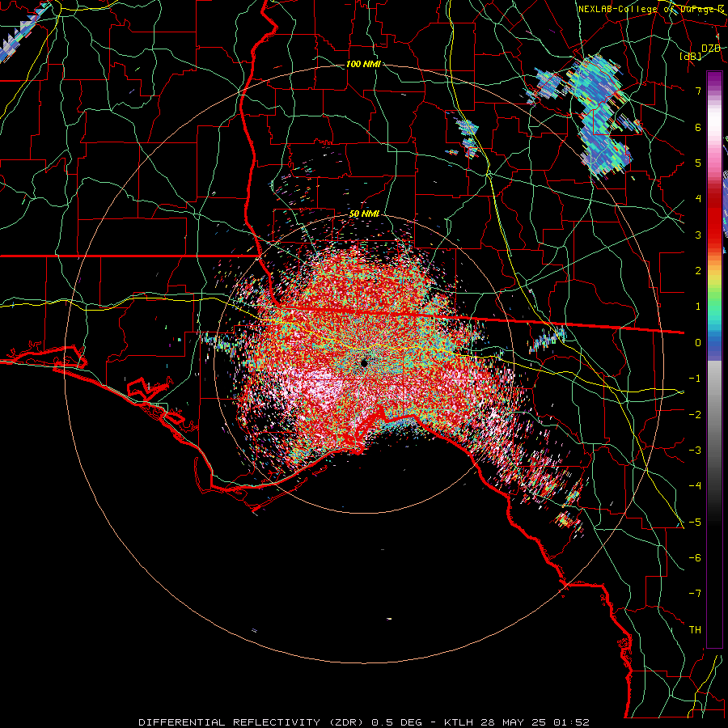Screen dimensions: 728x728
Task: Click the black radar site dot at center
Action: pyautogui.click(x=364, y=363)
